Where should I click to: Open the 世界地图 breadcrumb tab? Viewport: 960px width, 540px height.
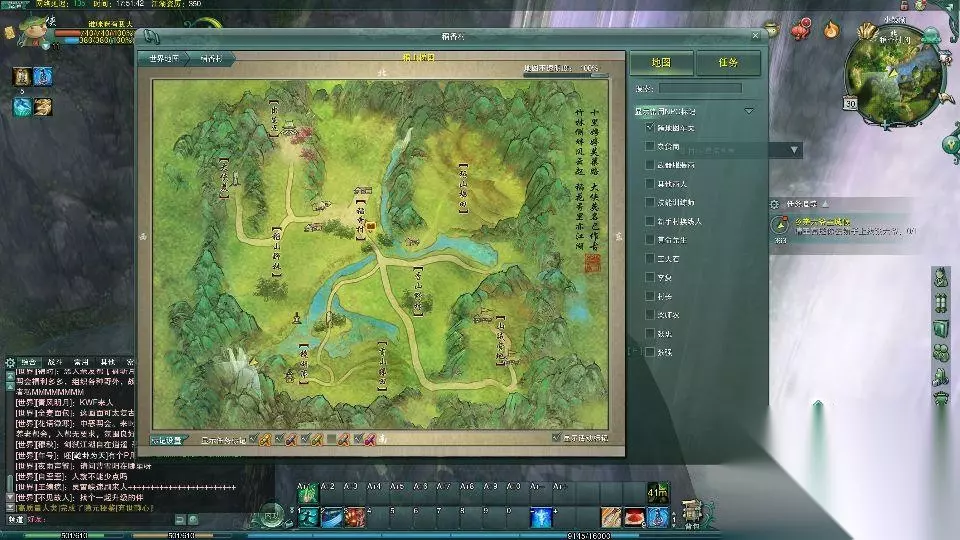(x=163, y=59)
